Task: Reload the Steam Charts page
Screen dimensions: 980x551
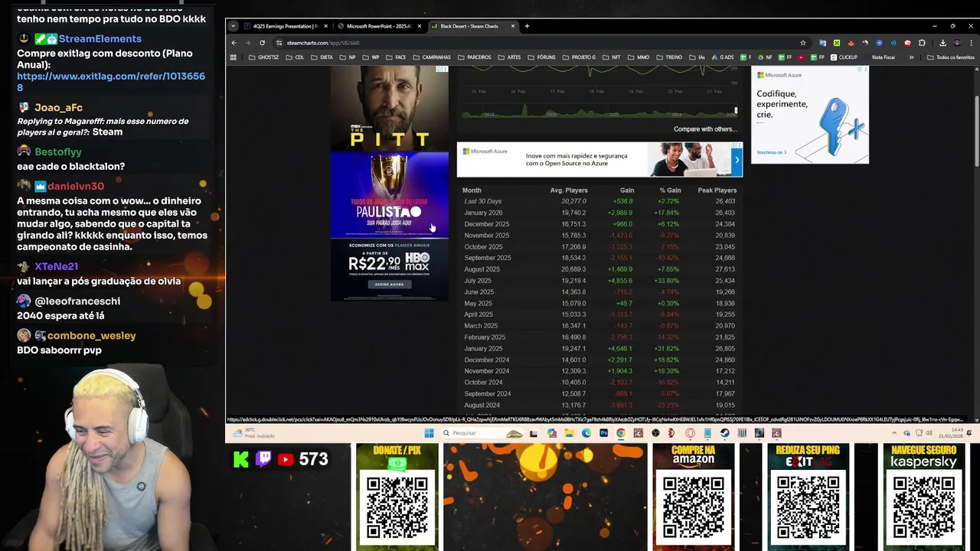Action: click(x=262, y=43)
